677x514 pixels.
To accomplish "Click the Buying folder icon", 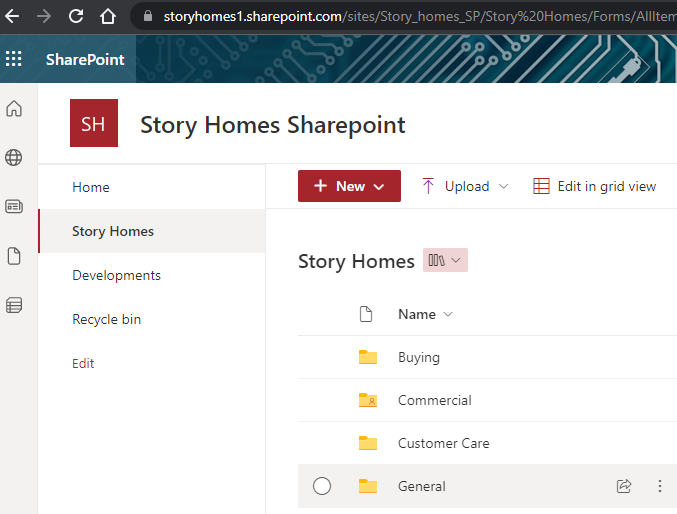I will click(368, 357).
